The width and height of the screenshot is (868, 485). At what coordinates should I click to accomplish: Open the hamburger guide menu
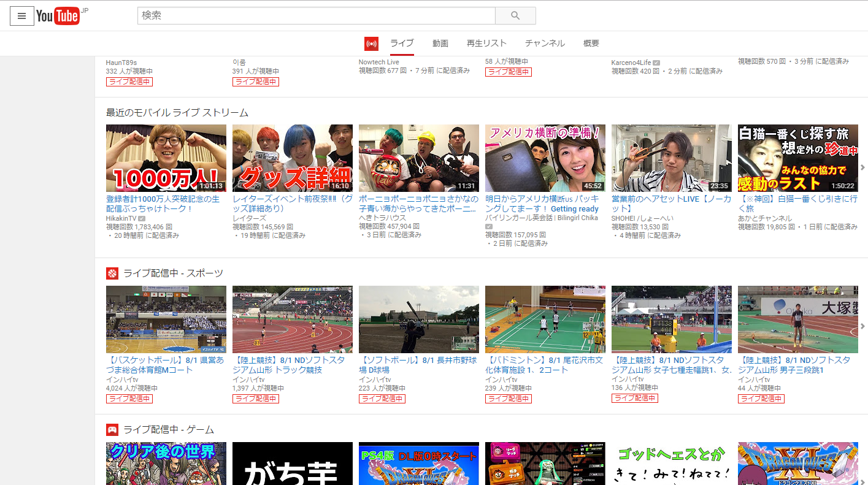(x=21, y=16)
